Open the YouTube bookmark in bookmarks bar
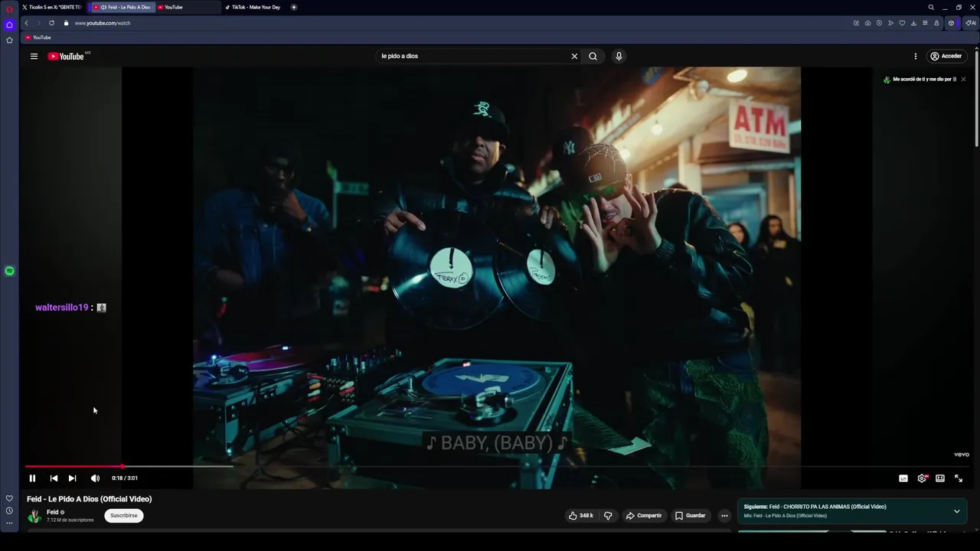The image size is (980, 551). [38, 37]
